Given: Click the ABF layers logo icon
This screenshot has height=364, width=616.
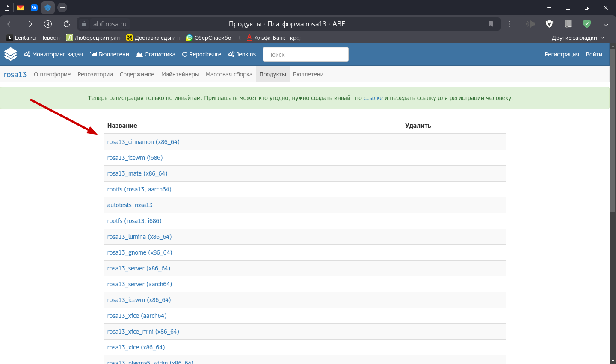Looking at the screenshot, I should 10,54.
